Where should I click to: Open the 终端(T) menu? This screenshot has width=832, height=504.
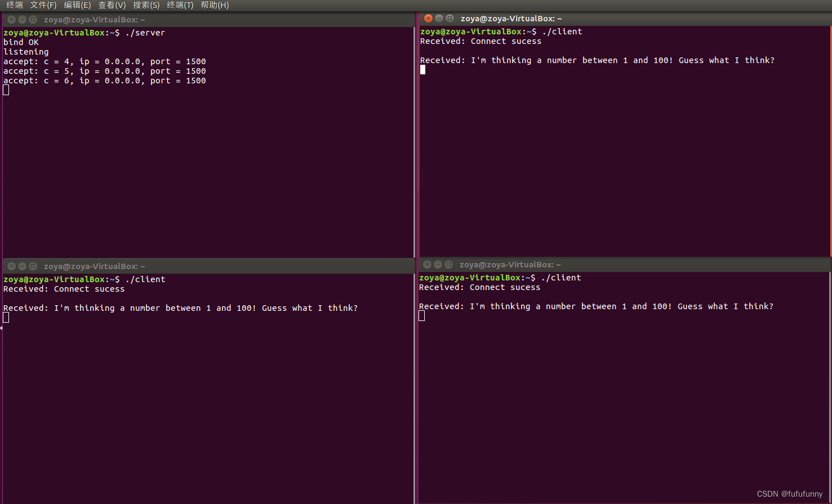click(180, 5)
